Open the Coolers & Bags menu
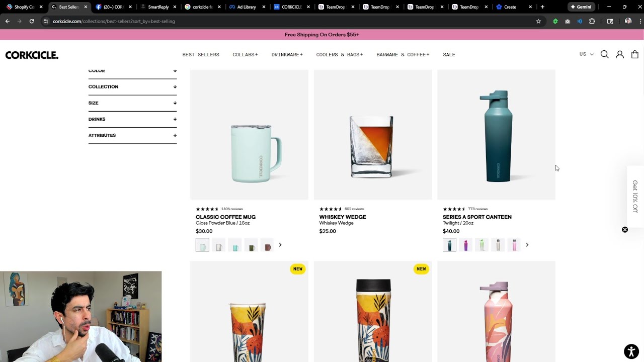644x362 pixels. click(x=340, y=55)
